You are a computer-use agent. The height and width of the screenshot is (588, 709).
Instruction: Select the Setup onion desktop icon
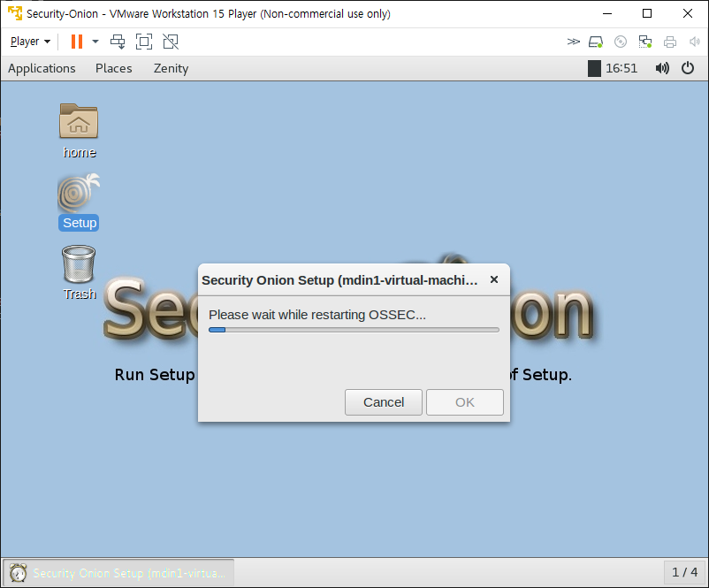[x=79, y=202]
